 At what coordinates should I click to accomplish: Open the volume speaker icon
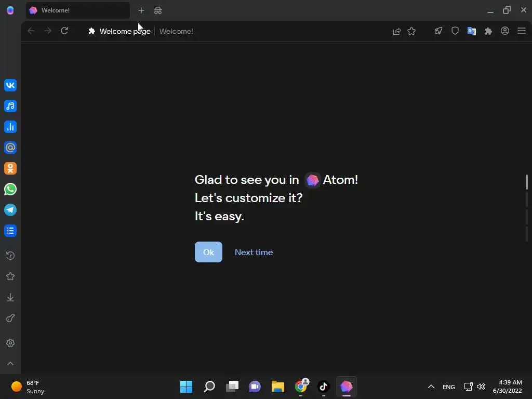pos(481,387)
